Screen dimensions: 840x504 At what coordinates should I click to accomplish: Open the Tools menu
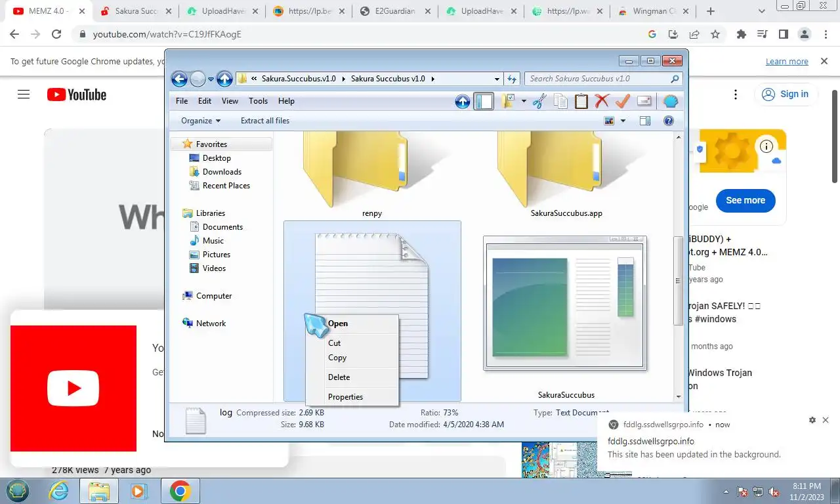(258, 101)
